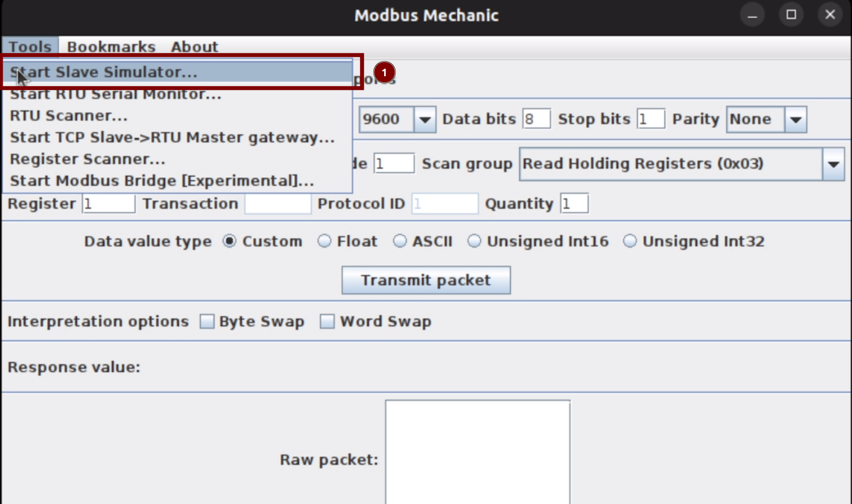Click the 9600 baud value text
The image size is (852, 504).
(381, 119)
